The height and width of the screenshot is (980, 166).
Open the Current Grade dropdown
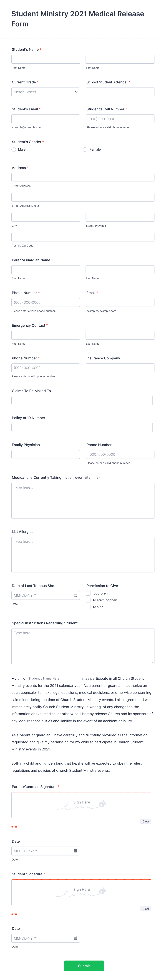[x=46, y=92]
